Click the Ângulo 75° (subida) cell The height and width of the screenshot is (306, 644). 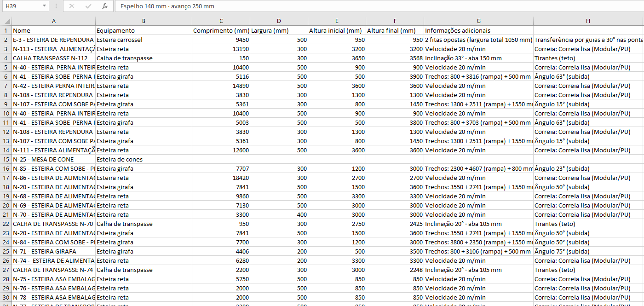click(x=588, y=251)
